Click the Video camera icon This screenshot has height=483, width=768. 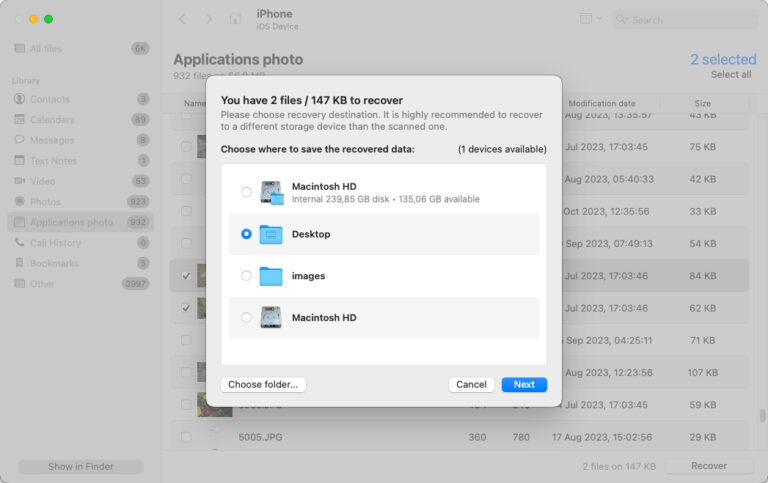click(20, 181)
